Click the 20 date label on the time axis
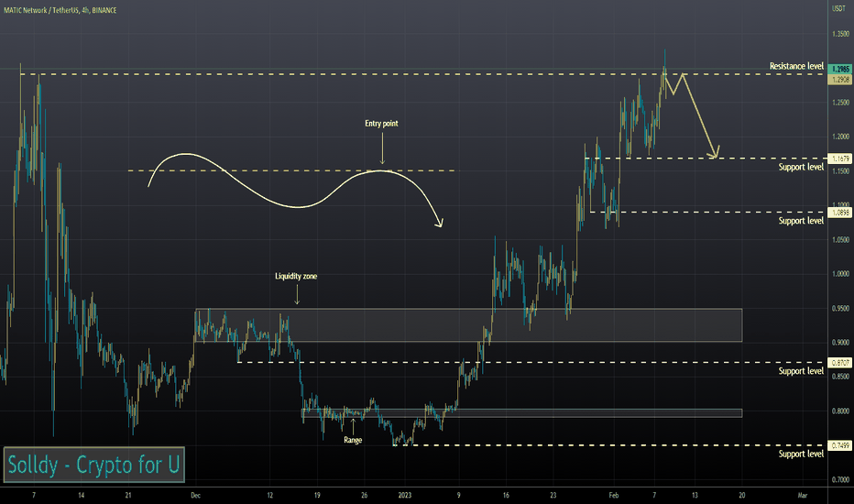This screenshot has width=854, height=504. [742, 495]
